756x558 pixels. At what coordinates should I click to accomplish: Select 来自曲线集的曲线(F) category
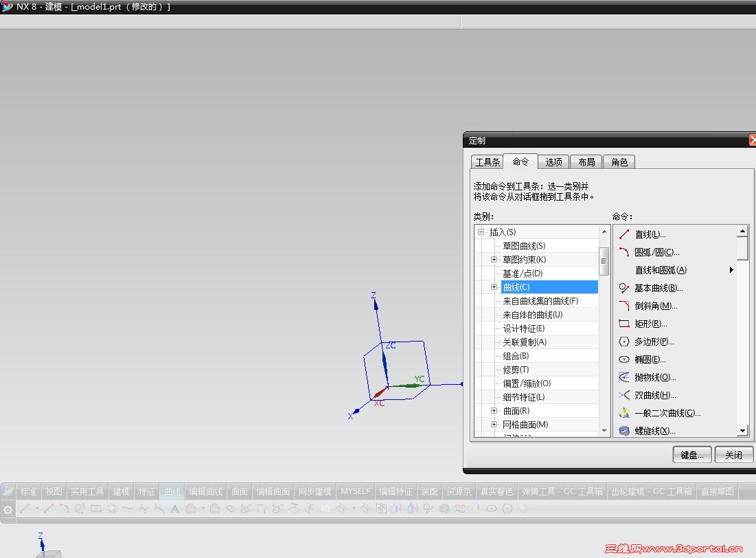coord(540,301)
